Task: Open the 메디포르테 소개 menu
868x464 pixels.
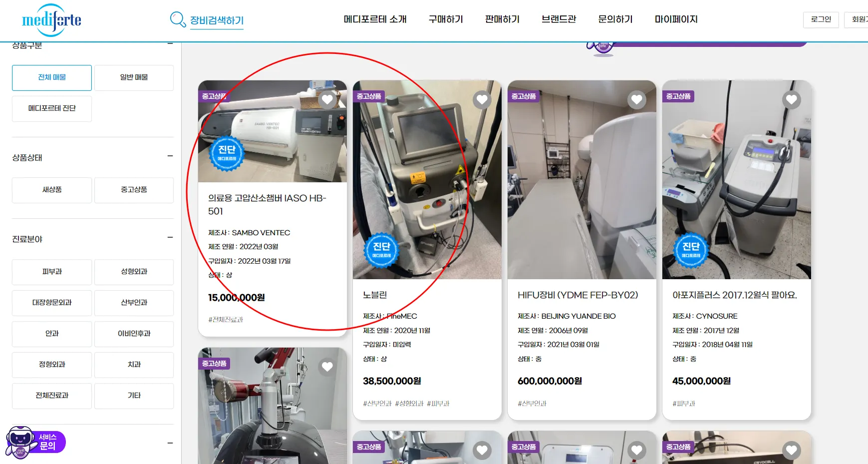Action: tap(375, 19)
